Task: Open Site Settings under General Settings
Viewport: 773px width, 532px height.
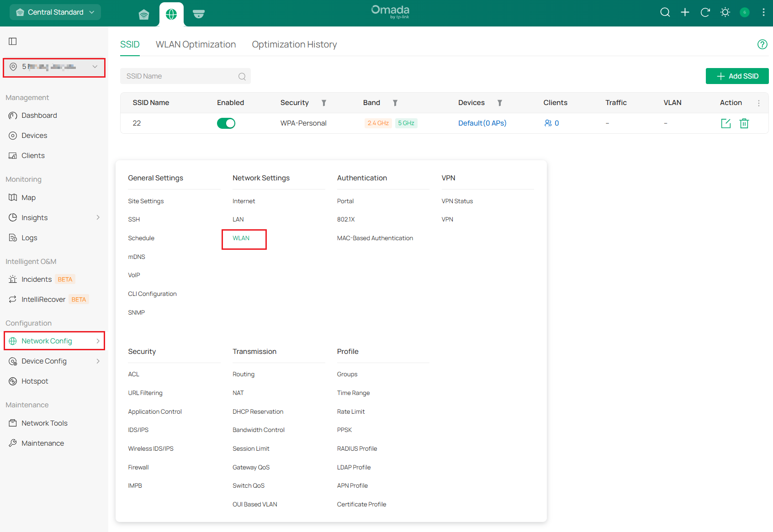Action: 146,201
